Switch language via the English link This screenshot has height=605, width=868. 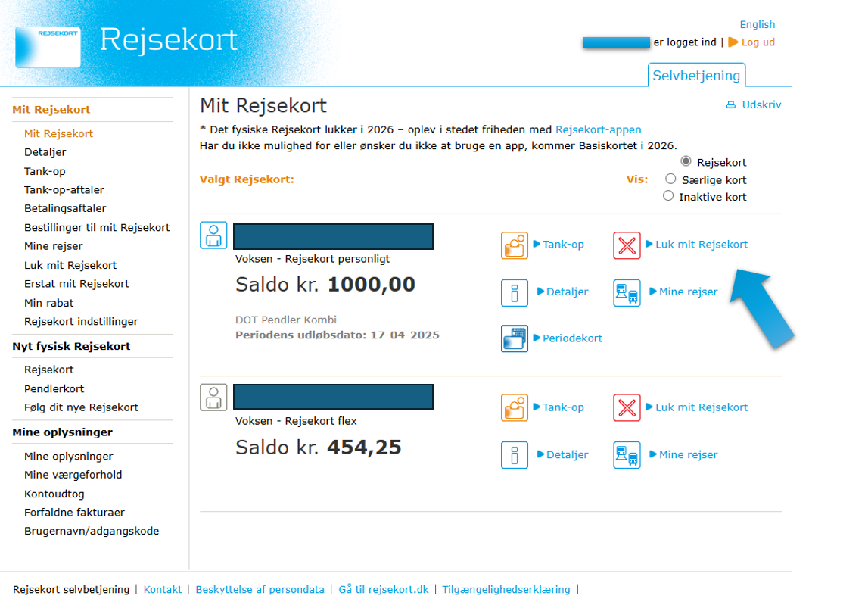click(757, 24)
